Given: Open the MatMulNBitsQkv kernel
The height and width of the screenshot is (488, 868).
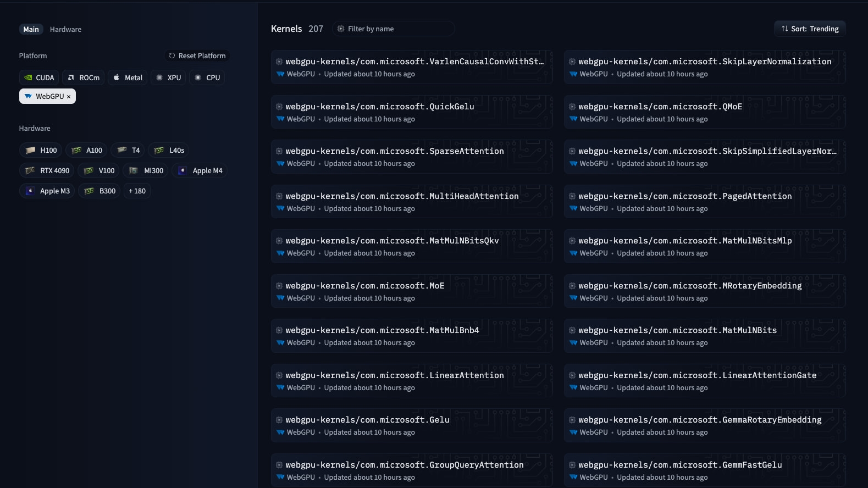Looking at the screenshot, I should point(412,246).
